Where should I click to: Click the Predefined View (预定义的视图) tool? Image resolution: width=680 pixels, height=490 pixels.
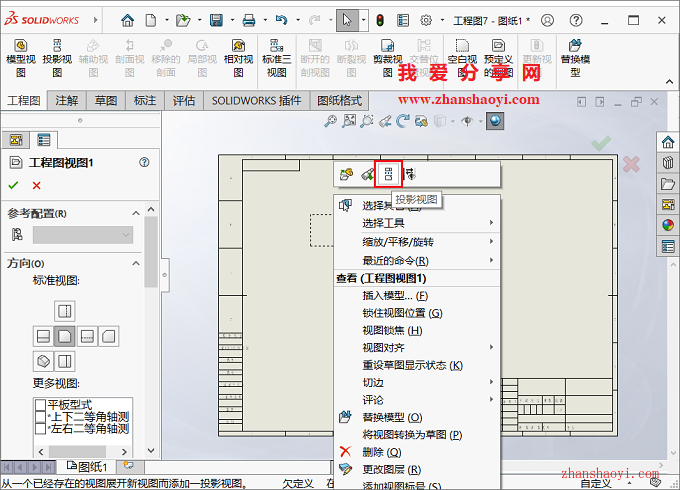point(498,58)
